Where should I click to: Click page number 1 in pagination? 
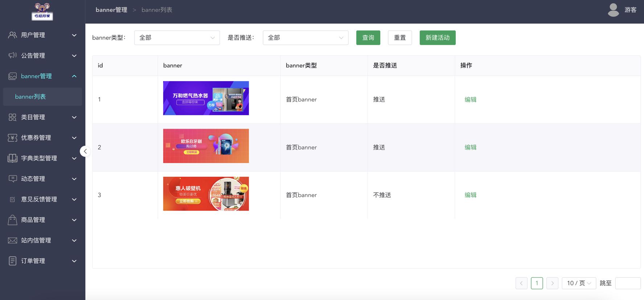click(x=537, y=283)
